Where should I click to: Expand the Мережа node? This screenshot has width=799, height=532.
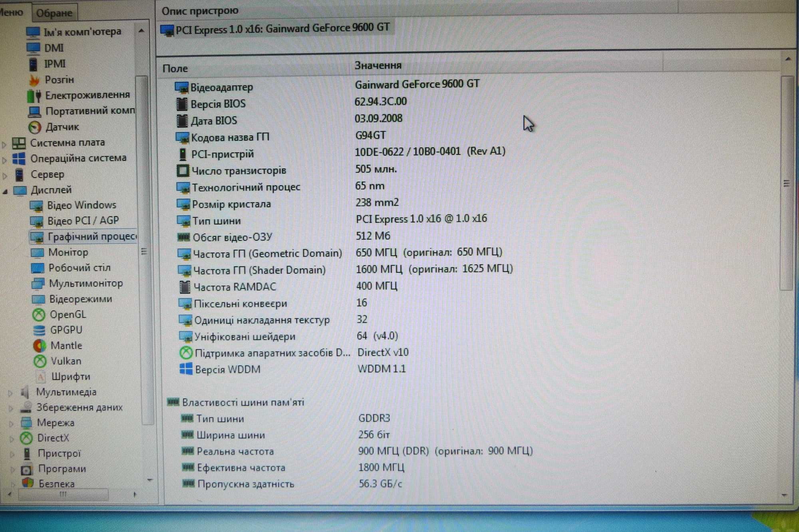click(12, 423)
